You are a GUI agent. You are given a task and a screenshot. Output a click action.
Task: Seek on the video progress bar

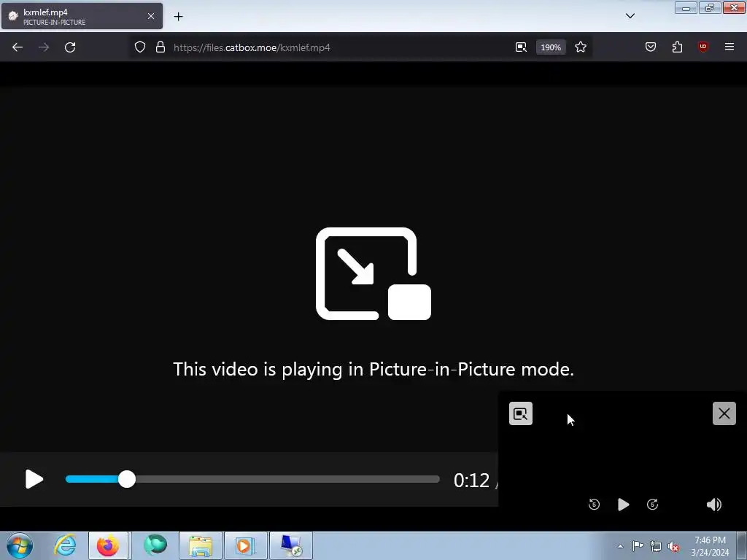click(252, 479)
